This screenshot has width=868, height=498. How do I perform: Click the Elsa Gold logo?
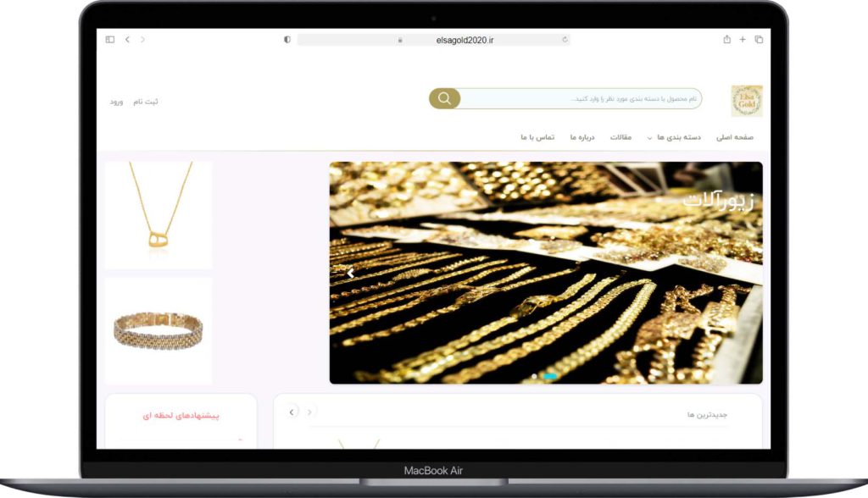pos(747,101)
